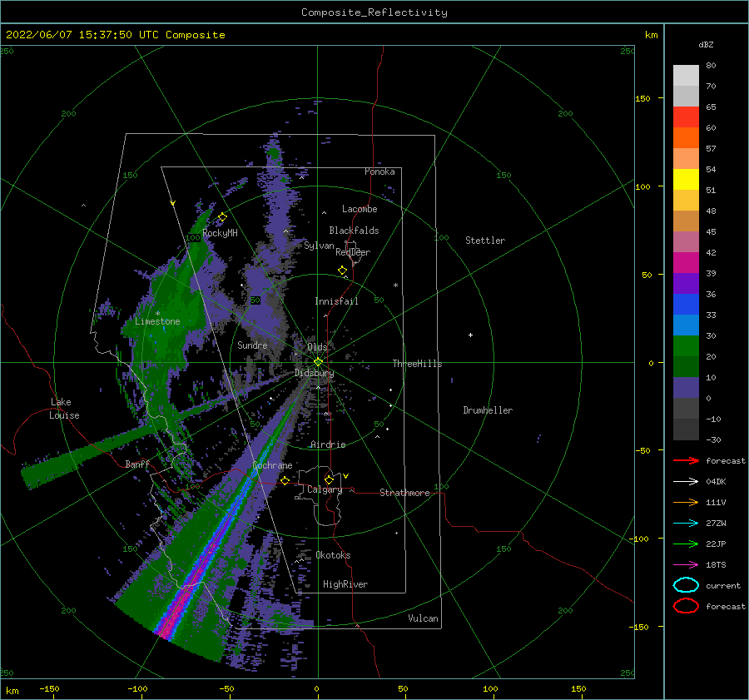This screenshot has width=749, height=700.
Task: Click the purple 36-39 dBZ swatch
Action: pyautogui.click(x=686, y=284)
